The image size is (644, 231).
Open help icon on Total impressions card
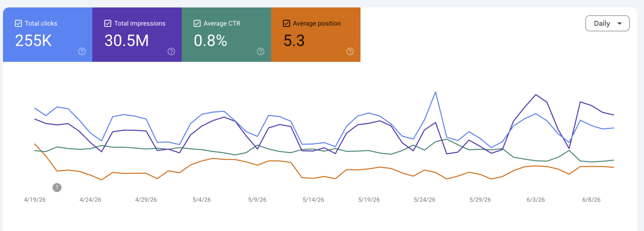click(171, 51)
